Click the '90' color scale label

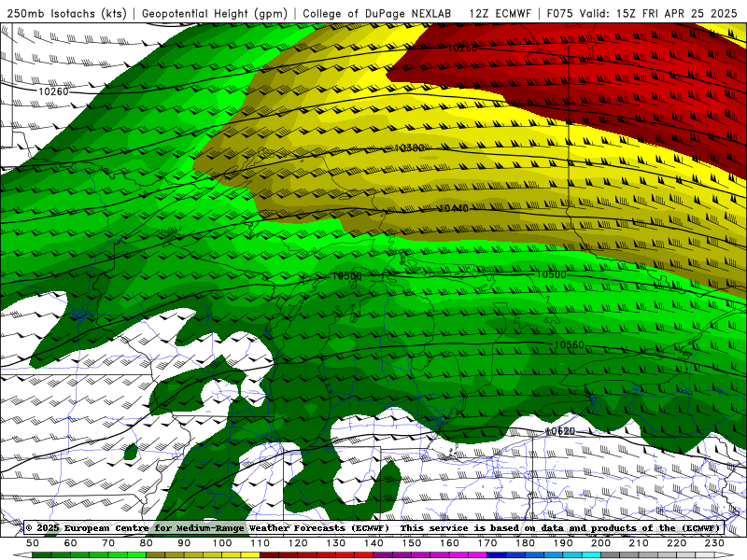[184, 543]
